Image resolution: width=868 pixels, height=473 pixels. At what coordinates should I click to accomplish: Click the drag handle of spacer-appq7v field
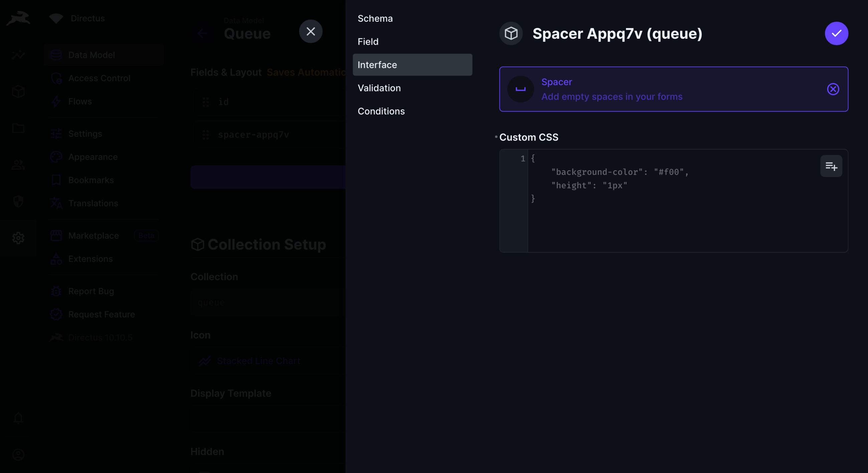(x=206, y=135)
